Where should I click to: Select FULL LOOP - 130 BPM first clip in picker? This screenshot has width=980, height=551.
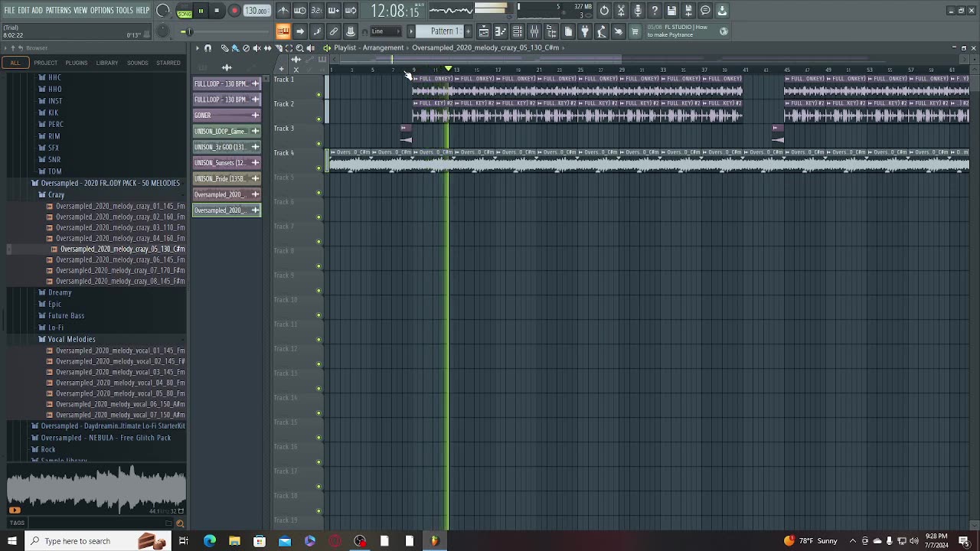click(227, 83)
